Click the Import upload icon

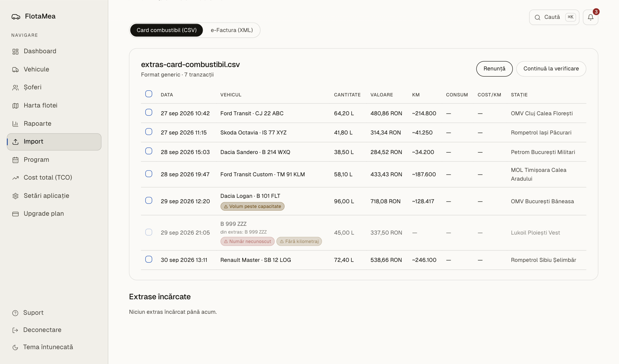[x=16, y=142]
